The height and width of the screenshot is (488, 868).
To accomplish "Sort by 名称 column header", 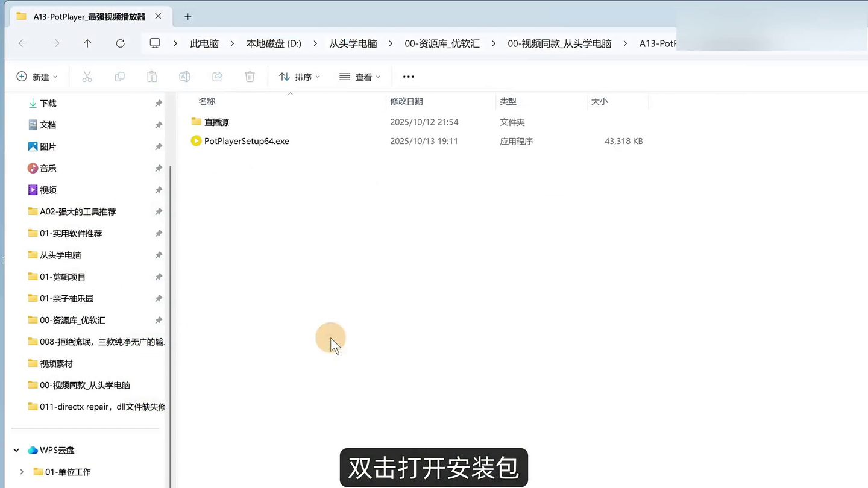I will coord(207,101).
